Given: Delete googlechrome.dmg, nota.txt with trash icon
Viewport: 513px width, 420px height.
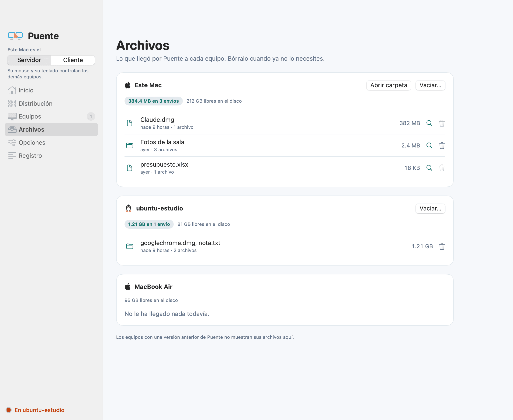Looking at the screenshot, I should [442, 246].
